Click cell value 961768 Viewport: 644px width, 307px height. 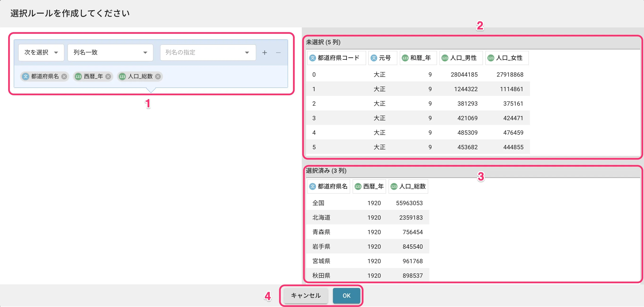pos(412,261)
